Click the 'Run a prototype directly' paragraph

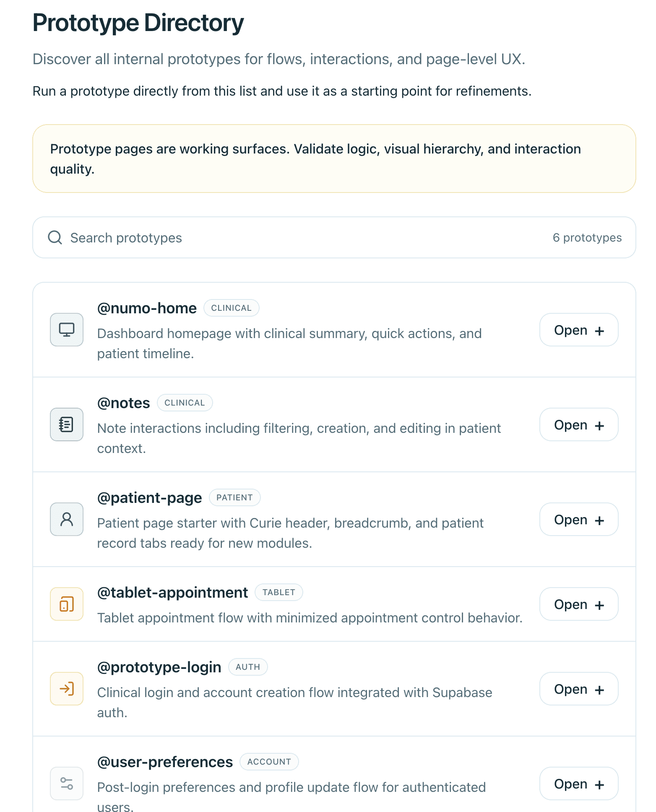(x=282, y=91)
